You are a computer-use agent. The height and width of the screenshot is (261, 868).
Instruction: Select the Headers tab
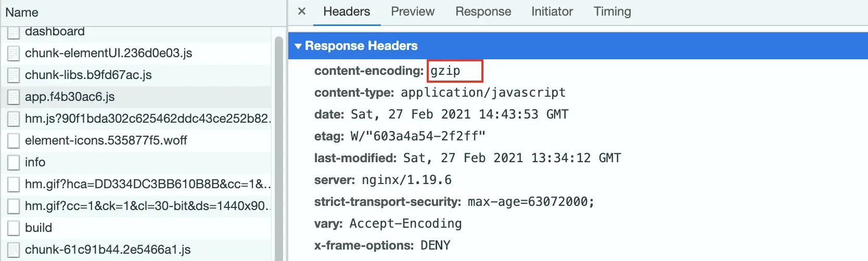click(347, 11)
